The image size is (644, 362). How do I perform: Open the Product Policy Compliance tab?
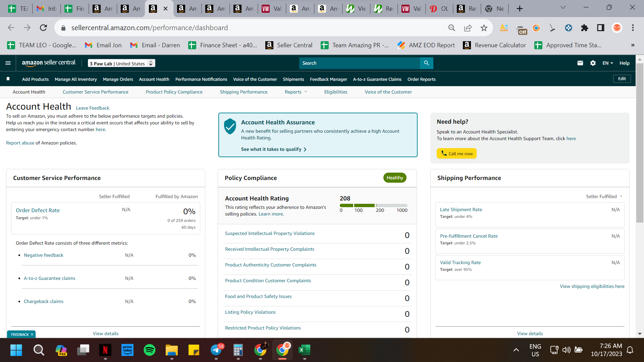(x=174, y=92)
